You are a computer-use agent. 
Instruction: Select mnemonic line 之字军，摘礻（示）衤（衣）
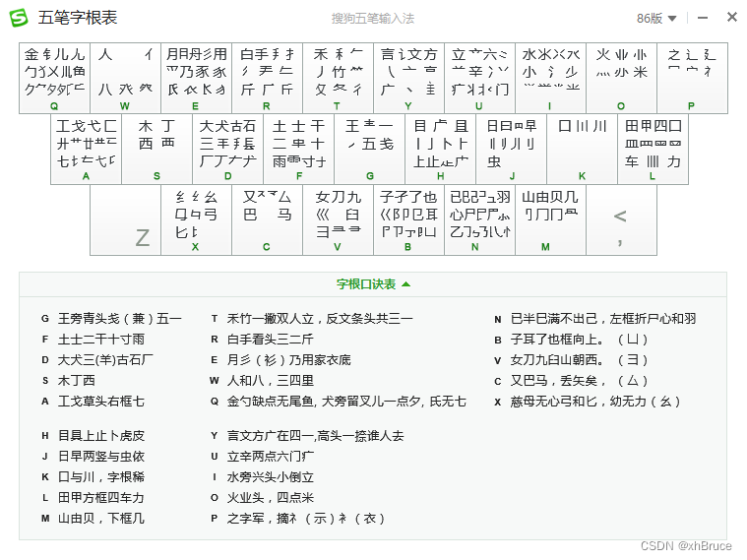(x=305, y=519)
